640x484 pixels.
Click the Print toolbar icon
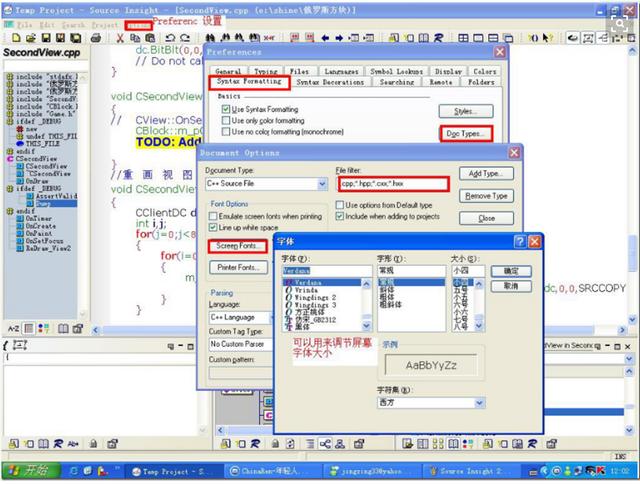[96, 38]
